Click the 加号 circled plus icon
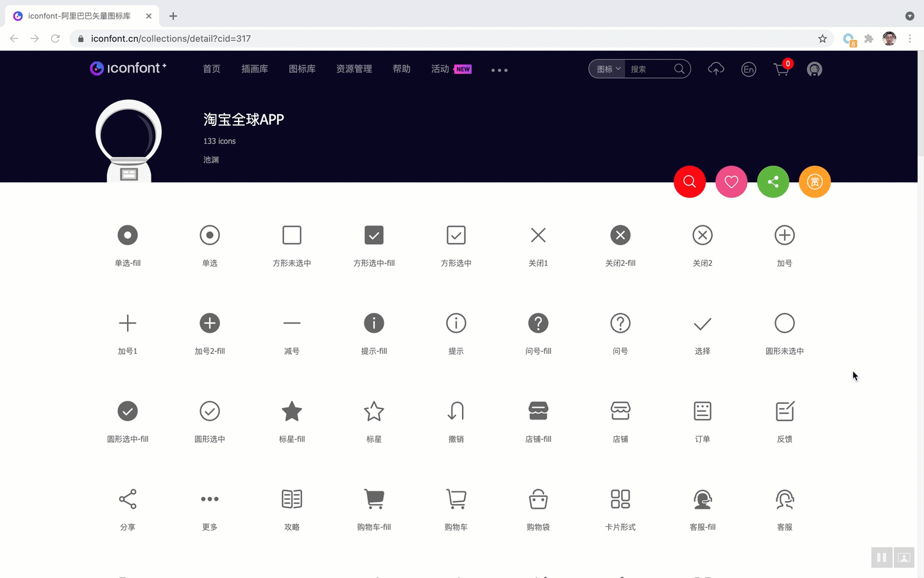This screenshot has width=924, height=578. (x=785, y=235)
